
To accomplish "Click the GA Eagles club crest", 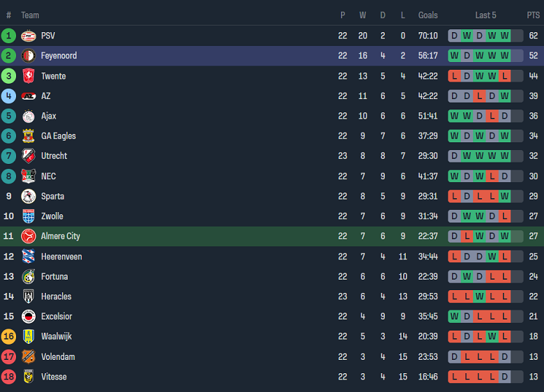I will 29,136.
